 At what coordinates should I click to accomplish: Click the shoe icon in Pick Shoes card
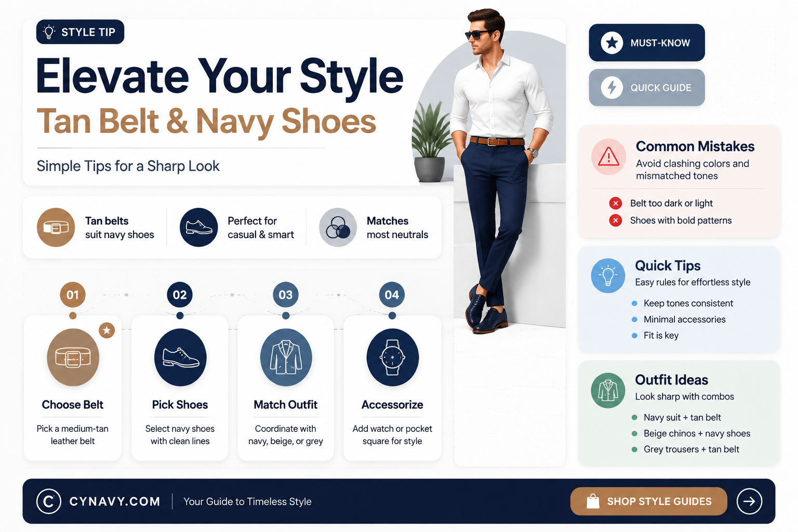(x=180, y=357)
